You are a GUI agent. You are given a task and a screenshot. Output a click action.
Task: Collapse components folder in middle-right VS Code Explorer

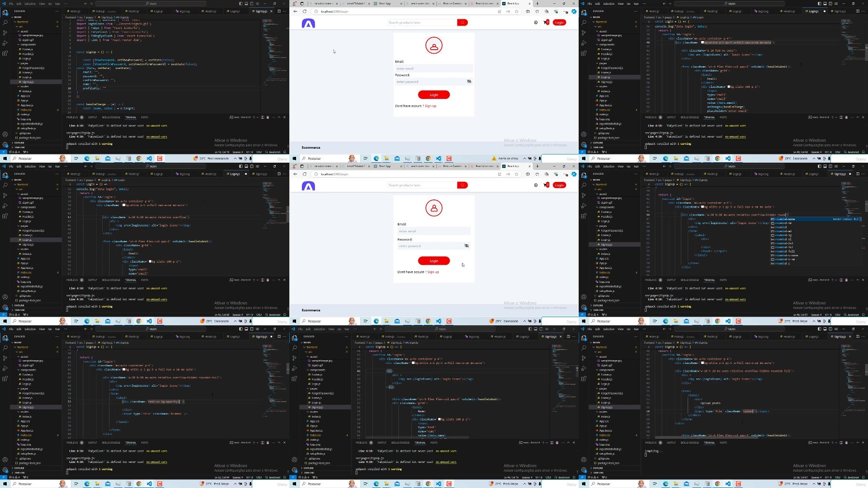coord(606,207)
